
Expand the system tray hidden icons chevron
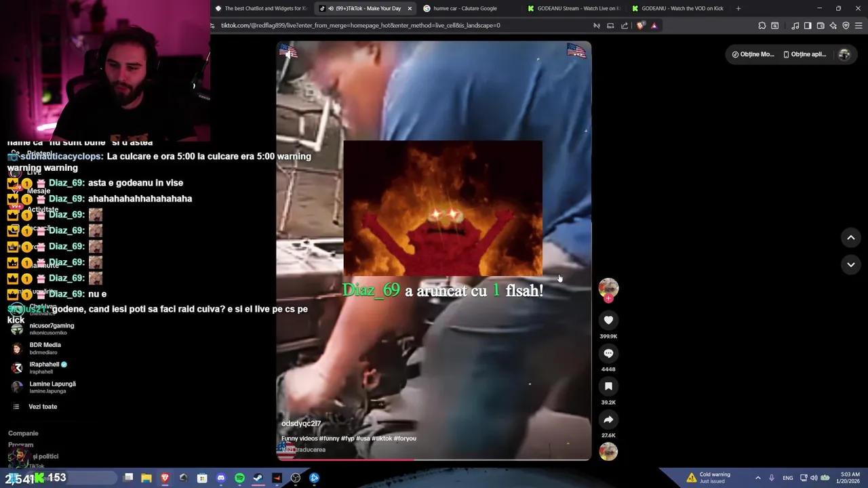(757, 478)
